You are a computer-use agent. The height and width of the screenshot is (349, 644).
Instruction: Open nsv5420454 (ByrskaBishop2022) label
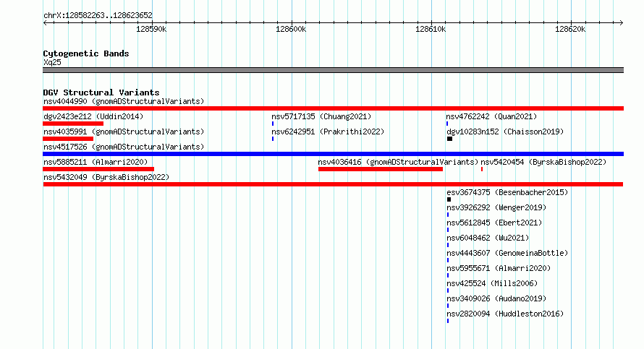pyautogui.click(x=543, y=162)
